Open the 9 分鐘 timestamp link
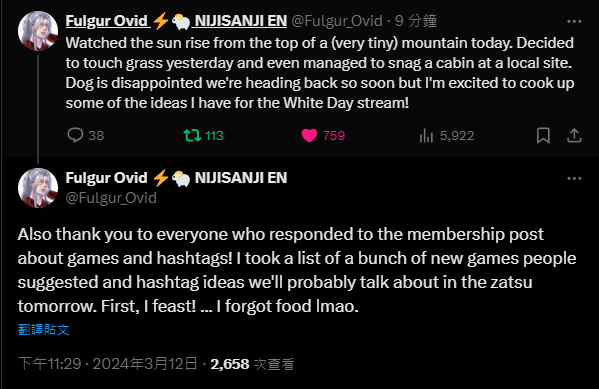599x389 pixels. [416, 21]
